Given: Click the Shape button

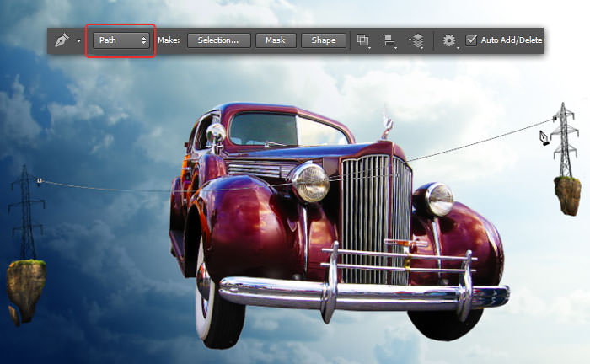Looking at the screenshot, I should 324,40.
